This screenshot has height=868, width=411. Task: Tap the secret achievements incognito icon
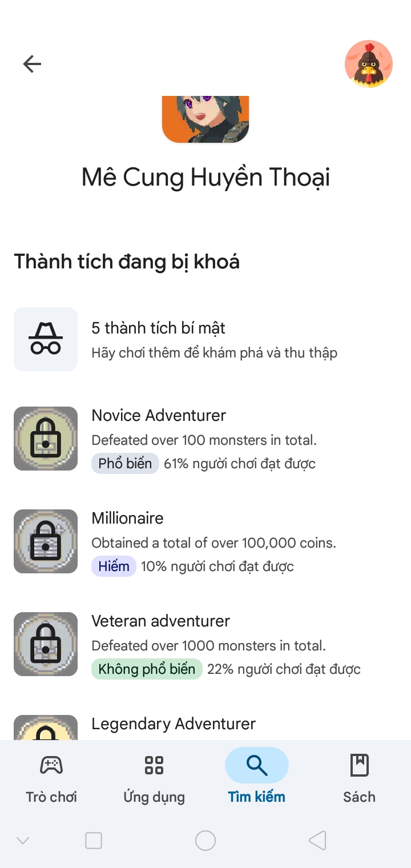click(x=46, y=339)
